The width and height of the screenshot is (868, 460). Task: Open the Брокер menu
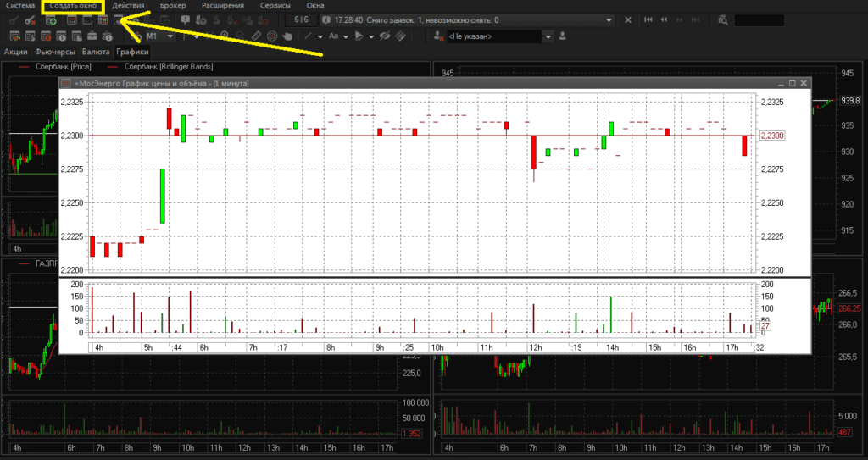coord(172,6)
